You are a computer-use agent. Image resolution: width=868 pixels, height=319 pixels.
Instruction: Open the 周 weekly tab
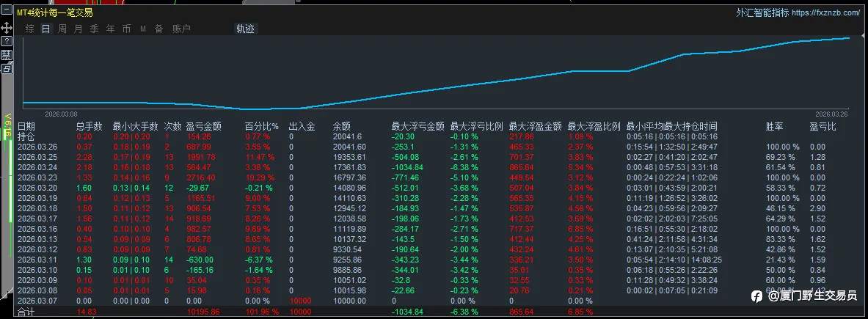[x=62, y=29]
